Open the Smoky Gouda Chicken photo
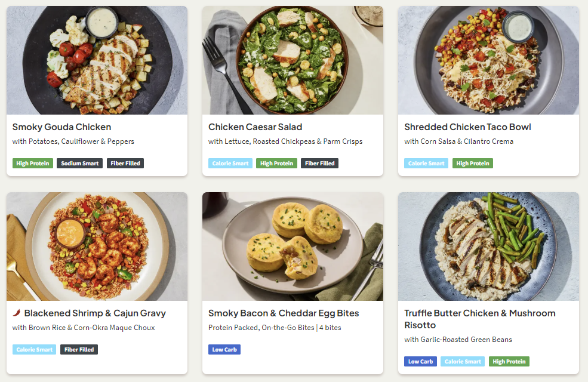The height and width of the screenshot is (382, 588). click(x=97, y=60)
